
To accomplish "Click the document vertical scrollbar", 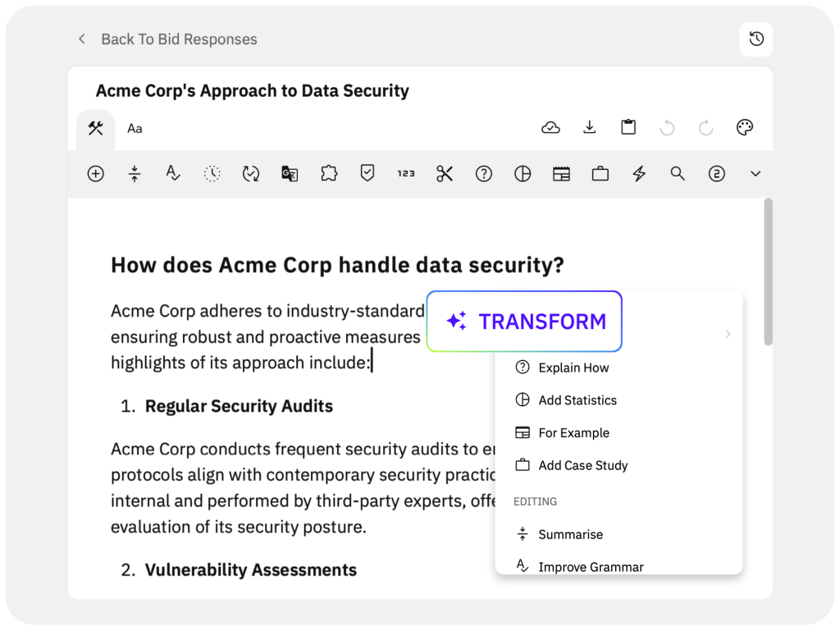I will click(x=768, y=271).
